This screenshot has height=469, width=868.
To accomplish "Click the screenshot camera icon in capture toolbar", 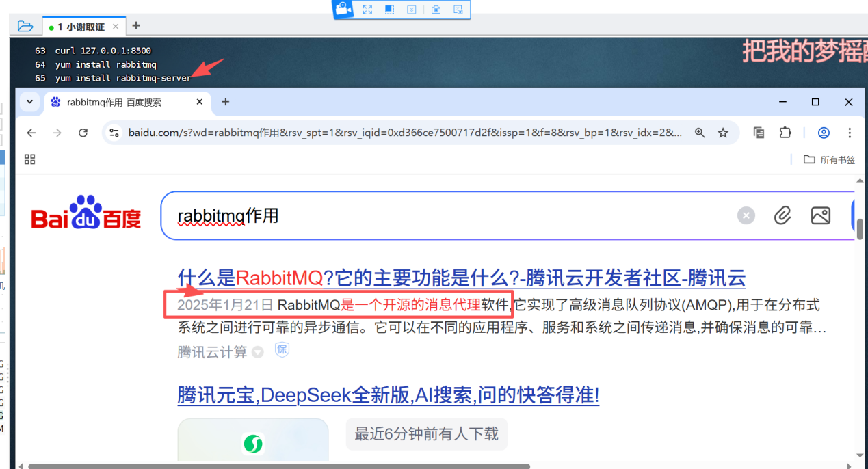I will point(436,10).
